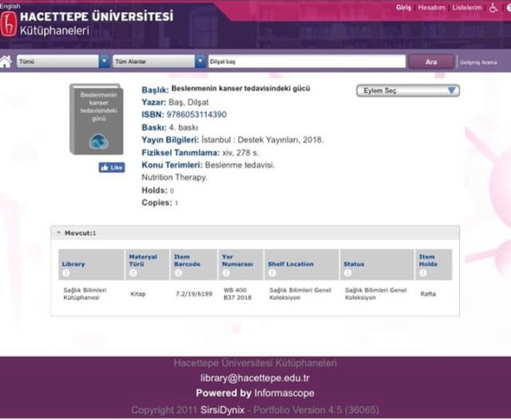Click the author link Baş, Dilşat
Image resolution: width=511 pixels, height=420 pixels.
189,102
